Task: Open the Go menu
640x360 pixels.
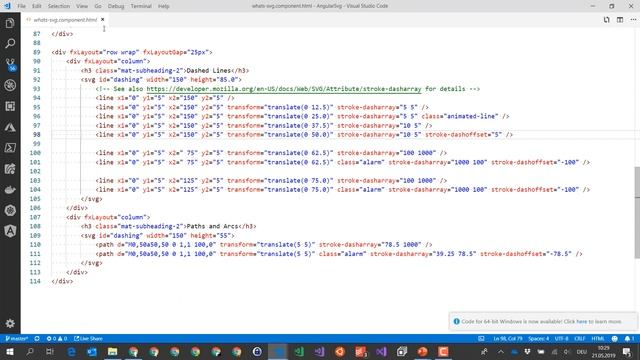Action: 98,6
